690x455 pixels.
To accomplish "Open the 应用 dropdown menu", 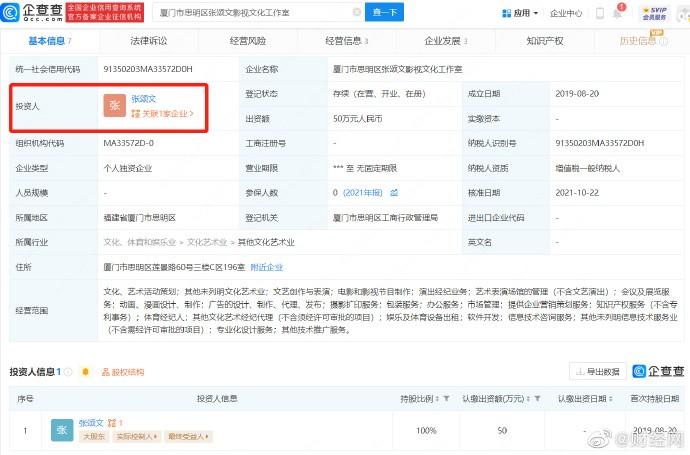I will (520, 13).
